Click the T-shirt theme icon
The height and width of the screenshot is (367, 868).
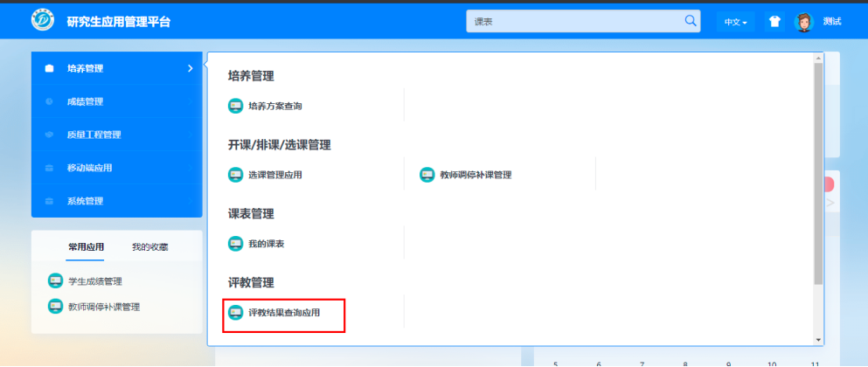coord(774,22)
